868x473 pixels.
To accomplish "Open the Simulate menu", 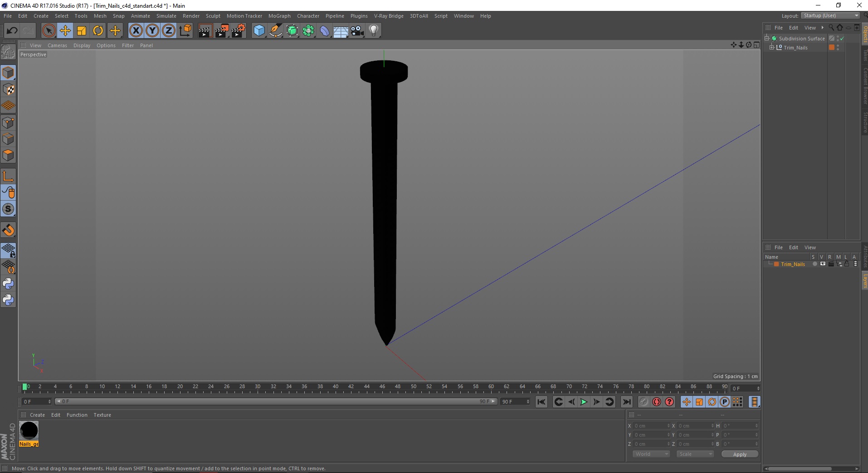I will point(166,16).
